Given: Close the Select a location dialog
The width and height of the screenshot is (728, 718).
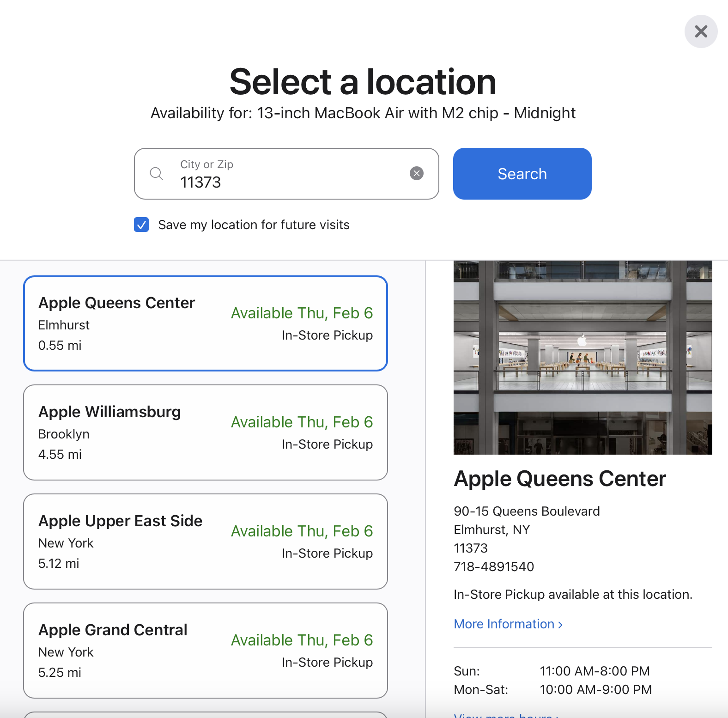Looking at the screenshot, I should 701,31.
